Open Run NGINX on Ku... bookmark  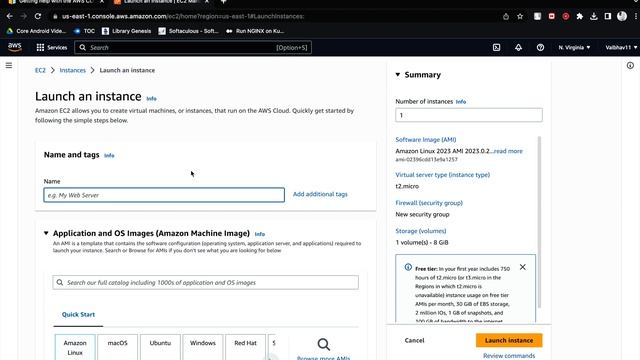tap(255, 31)
